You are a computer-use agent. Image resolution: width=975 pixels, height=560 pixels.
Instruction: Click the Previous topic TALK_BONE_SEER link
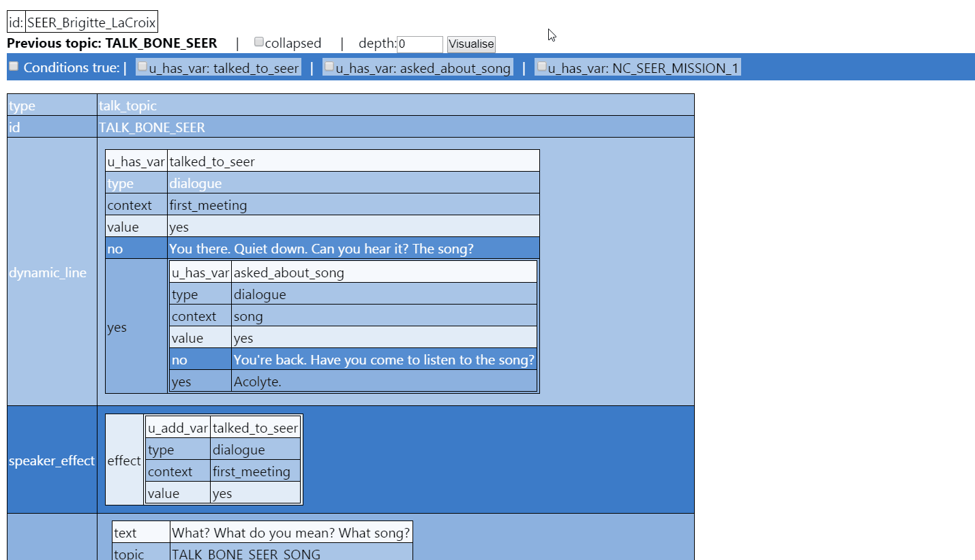[x=112, y=43]
